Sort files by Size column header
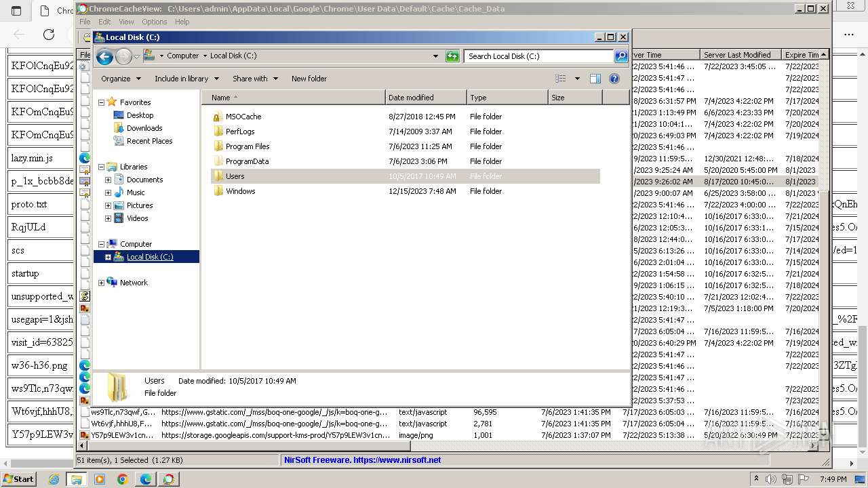 point(575,98)
